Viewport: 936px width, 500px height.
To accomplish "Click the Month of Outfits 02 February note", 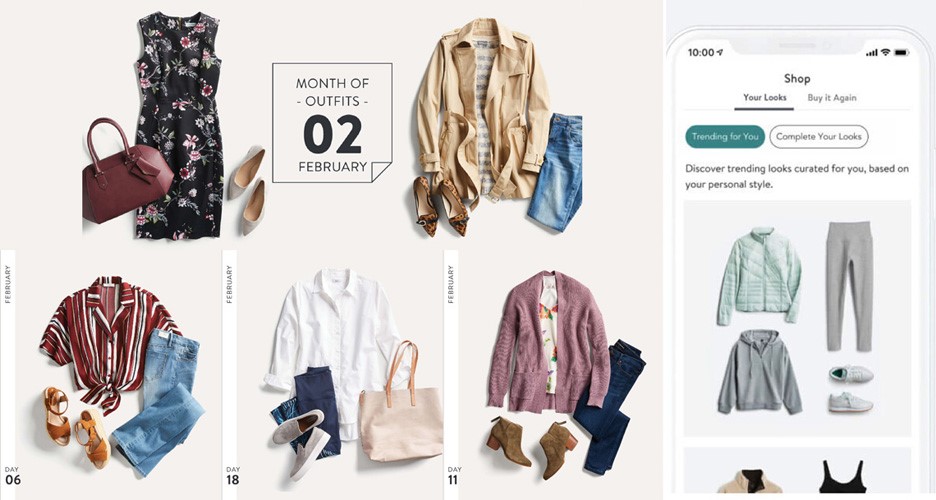I will tap(332, 122).
